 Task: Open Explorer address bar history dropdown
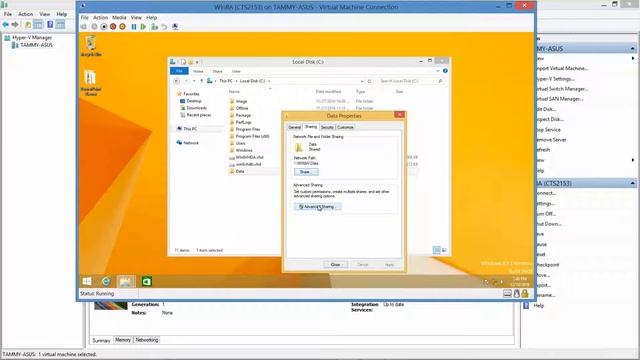pos(362,81)
